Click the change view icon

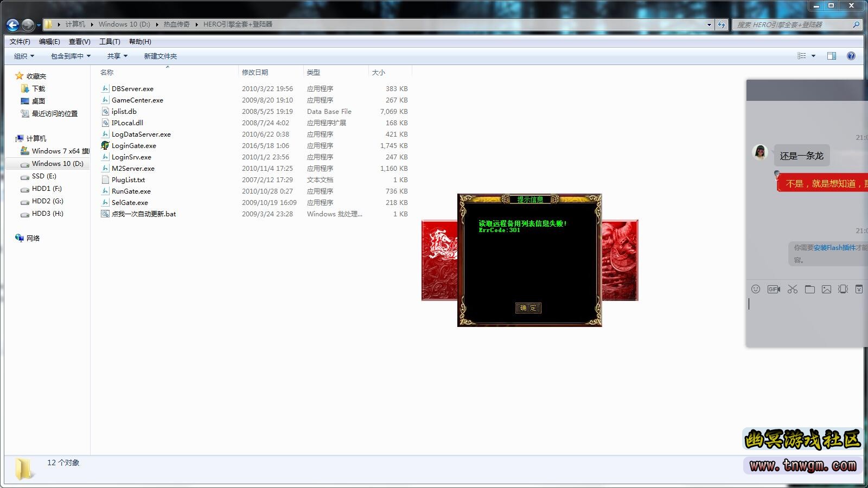(802, 56)
